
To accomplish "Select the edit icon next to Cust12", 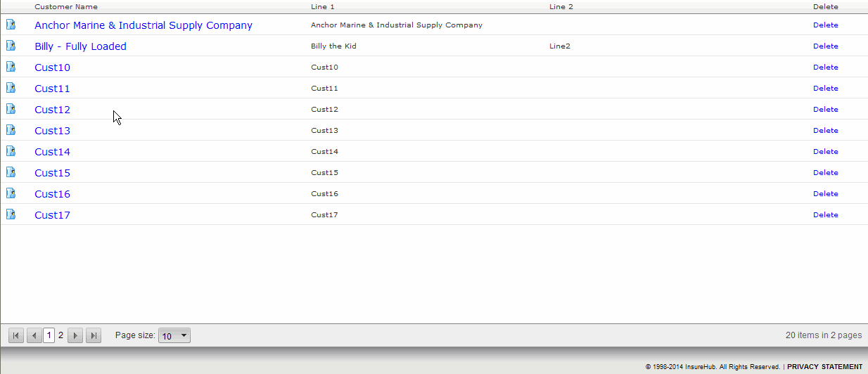I will tap(11, 109).
